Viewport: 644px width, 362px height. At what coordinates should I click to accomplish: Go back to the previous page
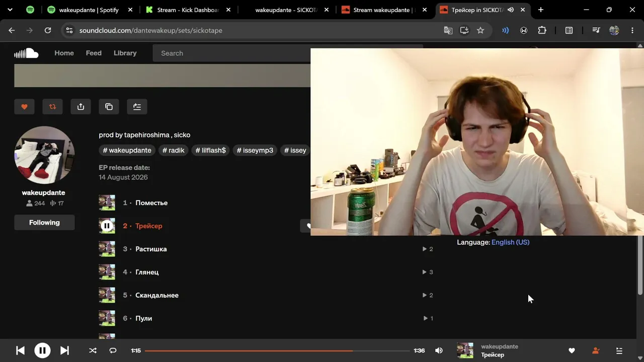click(12, 30)
